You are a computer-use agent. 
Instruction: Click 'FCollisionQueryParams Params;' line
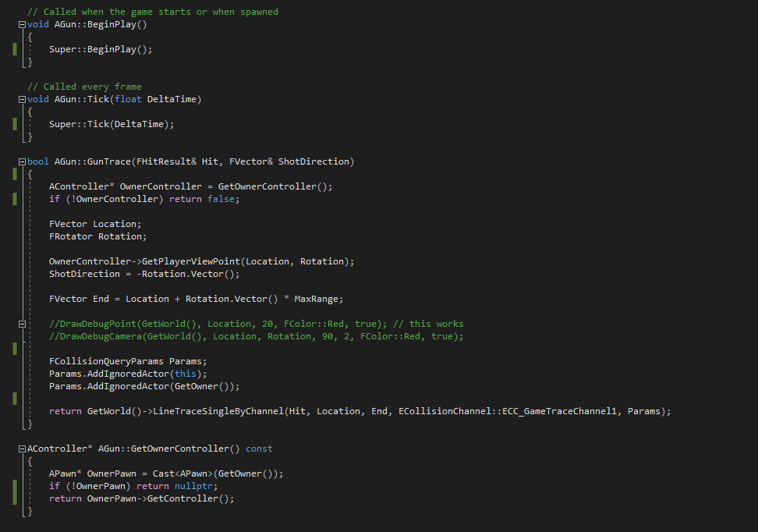[128, 361]
